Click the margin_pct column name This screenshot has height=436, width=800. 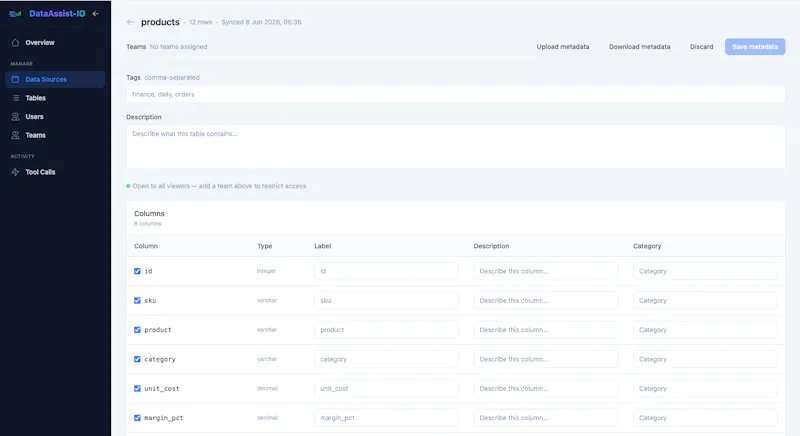click(x=163, y=418)
